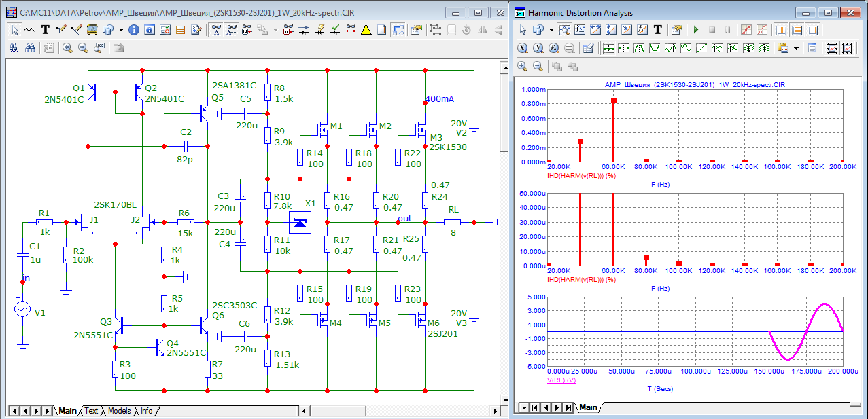Zoom out in the distortion analysis window
868x419 pixels.
(x=538, y=67)
